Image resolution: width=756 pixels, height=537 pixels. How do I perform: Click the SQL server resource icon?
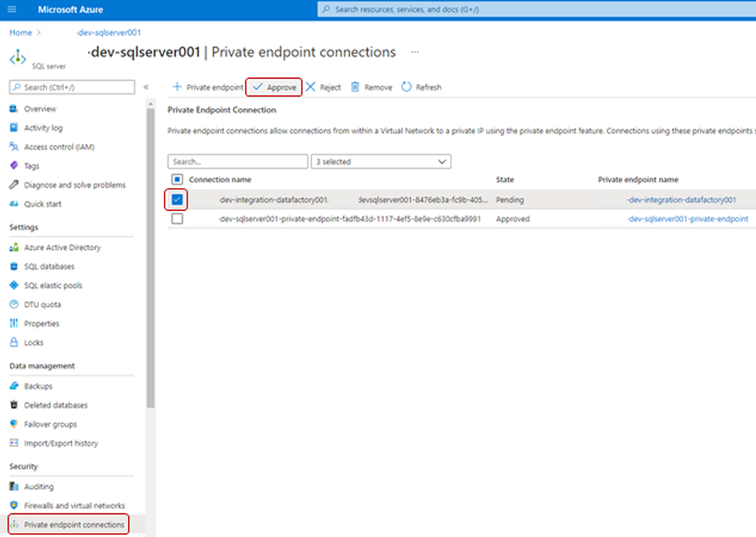[18, 57]
